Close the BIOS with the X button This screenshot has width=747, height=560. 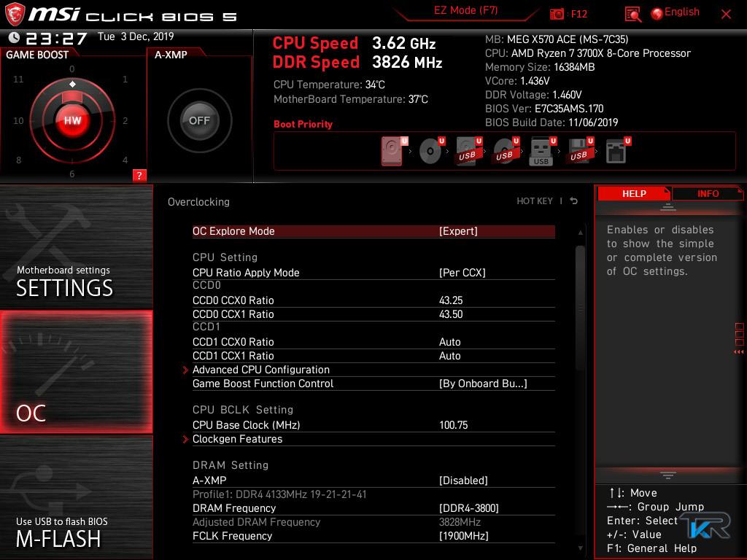726,15
